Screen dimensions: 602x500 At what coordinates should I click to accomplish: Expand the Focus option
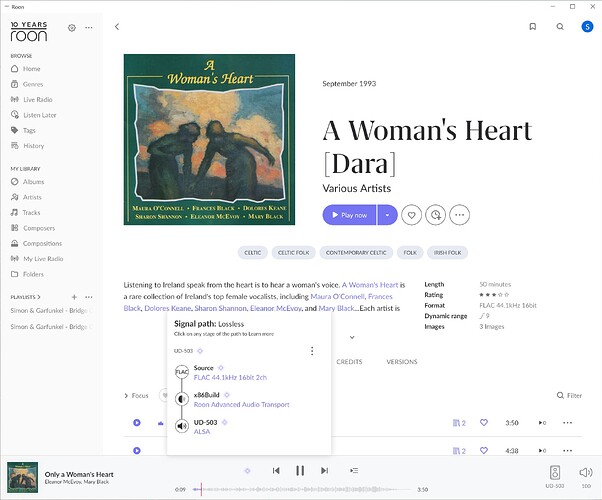tap(136, 395)
